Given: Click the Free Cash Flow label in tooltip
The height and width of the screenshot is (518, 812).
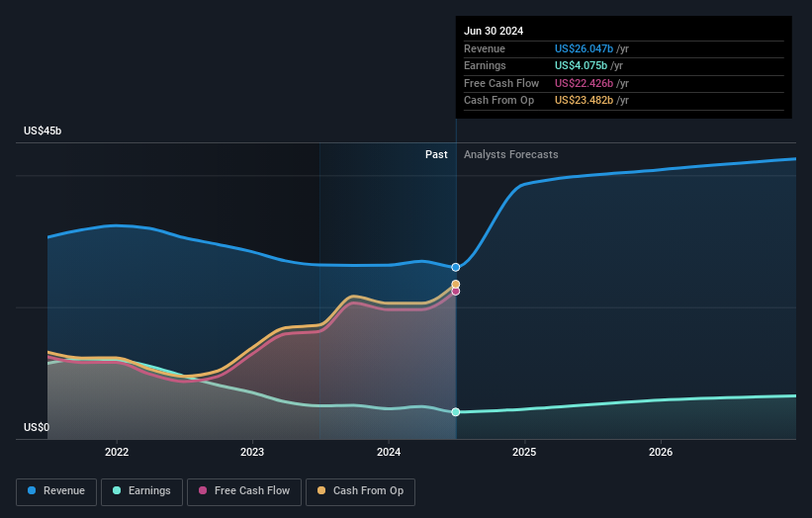Looking at the screenshot, I should pyautogui.click(x=501, y=83).
